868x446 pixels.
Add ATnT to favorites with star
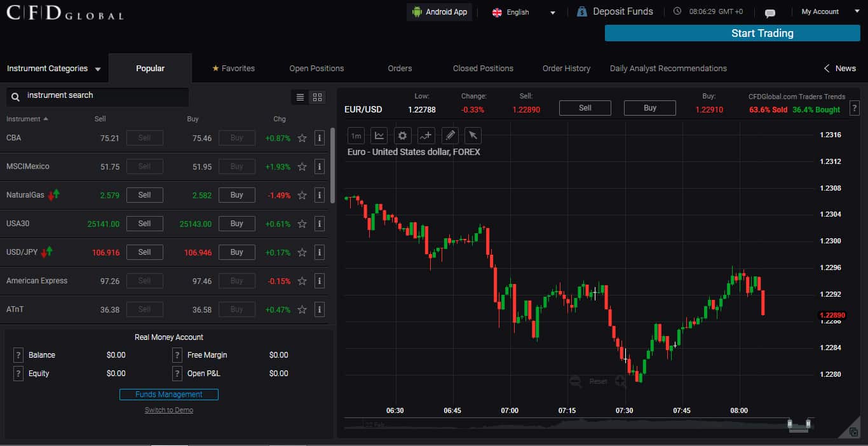pyautogui.click(x=302, y=309)
